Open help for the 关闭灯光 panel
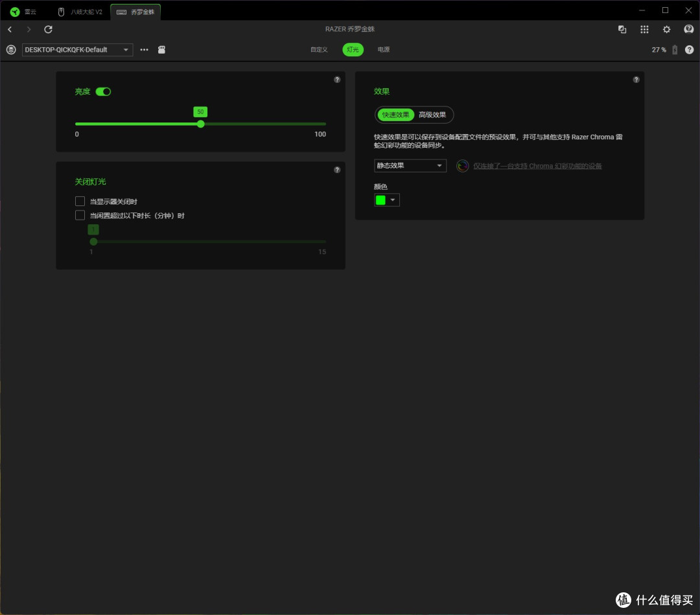 tap(337, 170)
